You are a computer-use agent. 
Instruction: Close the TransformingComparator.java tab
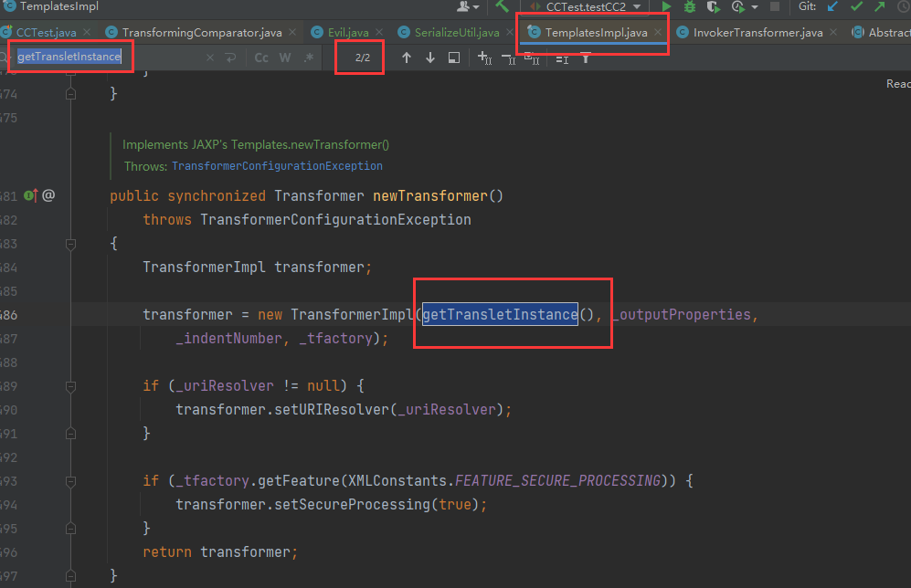click(x=292, y=33)
